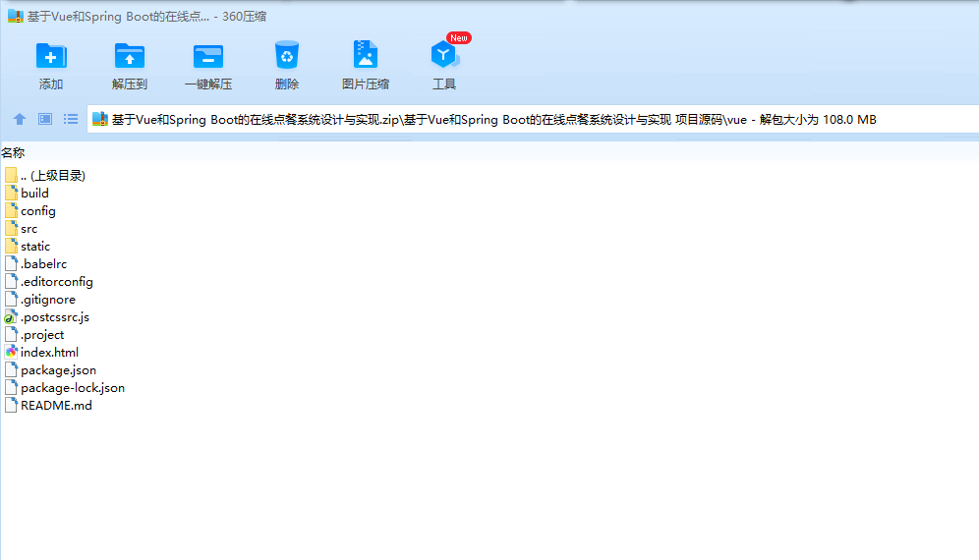This screenshot has height=560, width=979.
Task: Switch to the list view mode button
Action: [71, 119]
